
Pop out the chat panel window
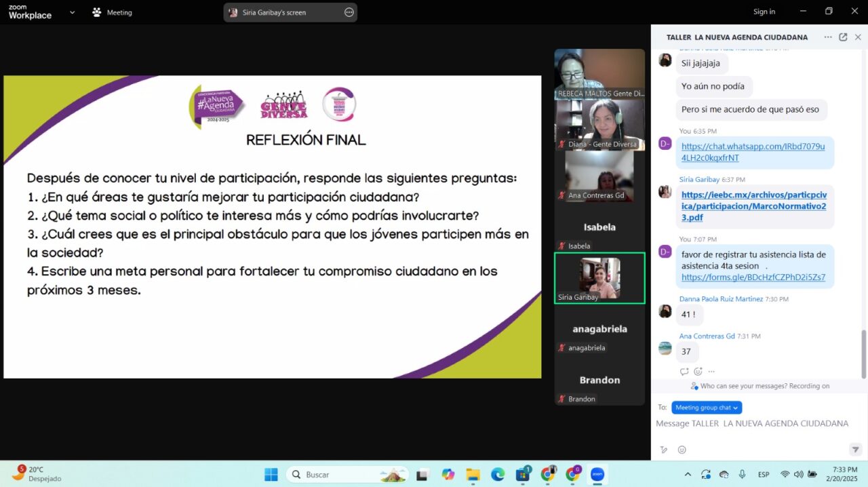pyautogui.click(x=843, y=37)
